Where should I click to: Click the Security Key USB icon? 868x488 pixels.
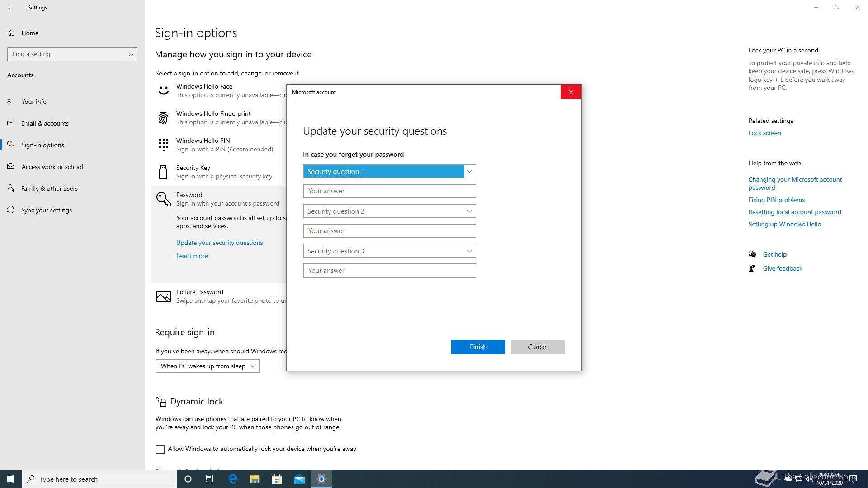pos(163,172)
